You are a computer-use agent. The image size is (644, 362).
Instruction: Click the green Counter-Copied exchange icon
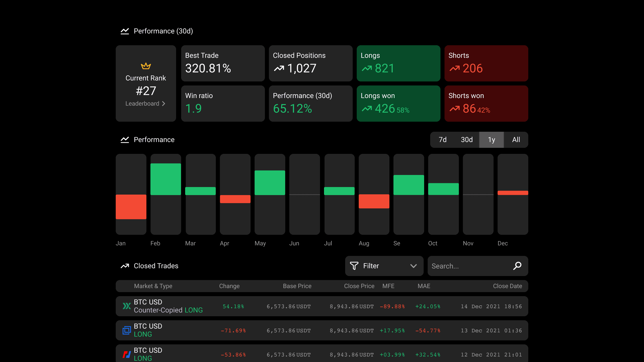click(x=127, y=306)
